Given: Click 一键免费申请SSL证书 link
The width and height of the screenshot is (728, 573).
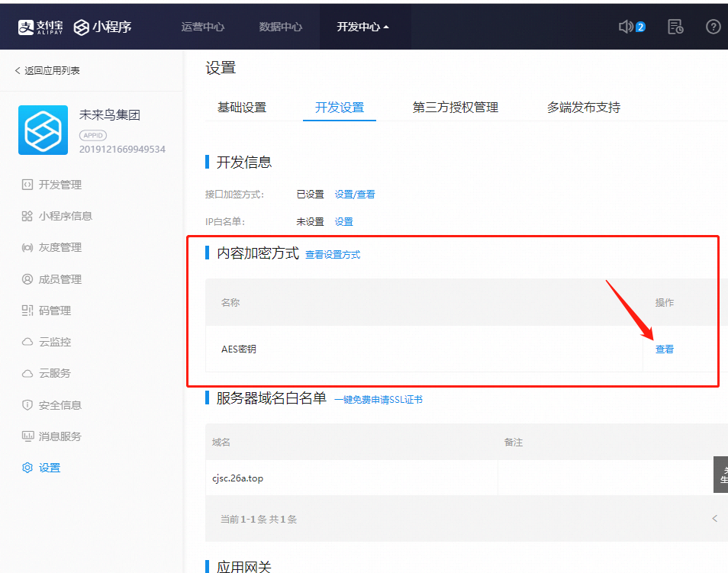Looking at the screenshot, I should pos(378,399).
